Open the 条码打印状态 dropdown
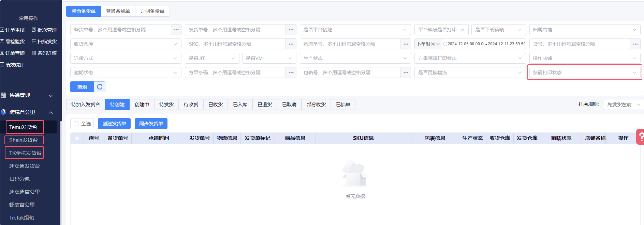The width and height of the screenshot is (644, 225). (584, 73)
